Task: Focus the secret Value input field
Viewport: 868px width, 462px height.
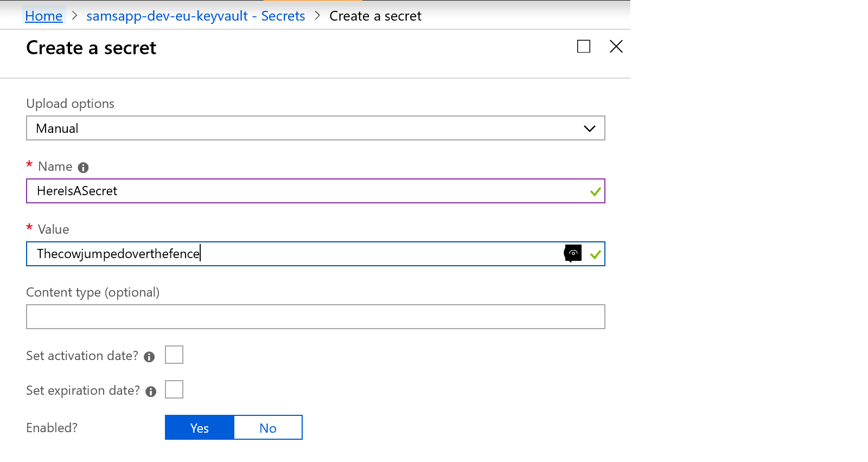Action: coord(293,254)
